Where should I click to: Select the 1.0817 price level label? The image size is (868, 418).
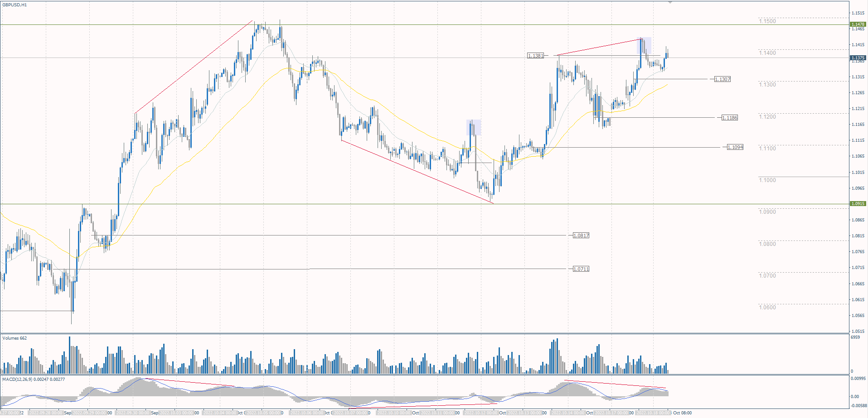581,235
